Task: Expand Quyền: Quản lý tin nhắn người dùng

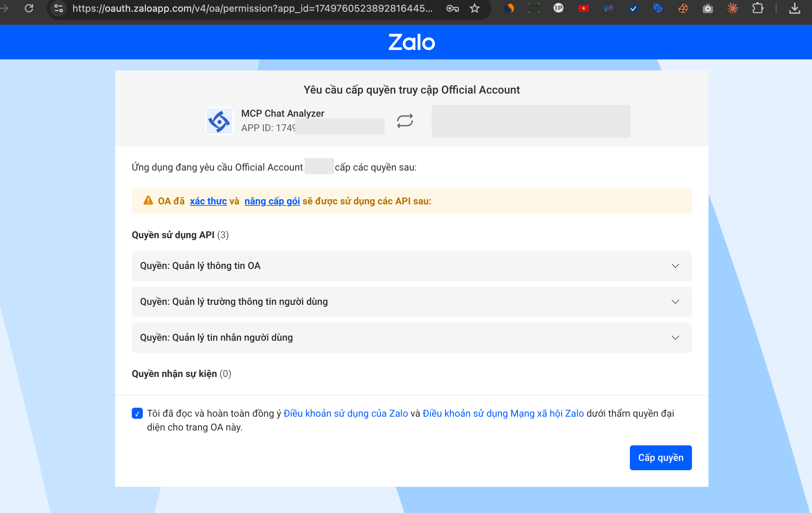Action: click(x=675, y=338)
